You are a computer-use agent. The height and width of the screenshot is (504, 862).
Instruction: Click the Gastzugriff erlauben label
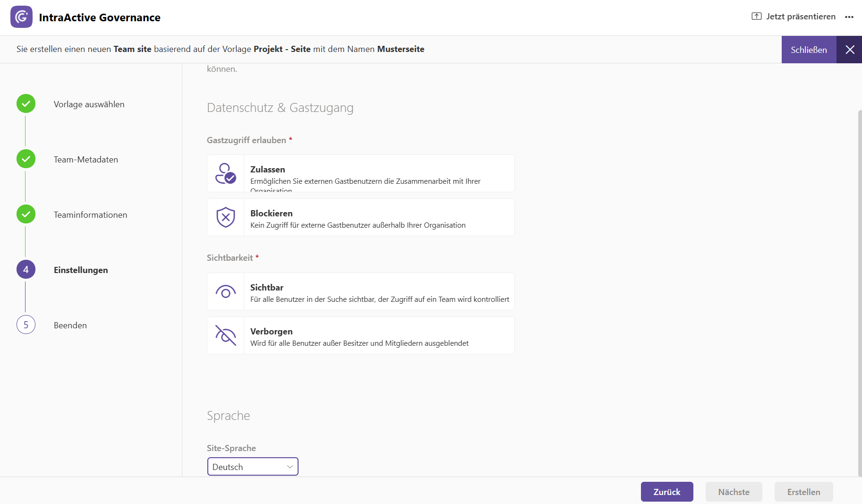click(247, 140)
